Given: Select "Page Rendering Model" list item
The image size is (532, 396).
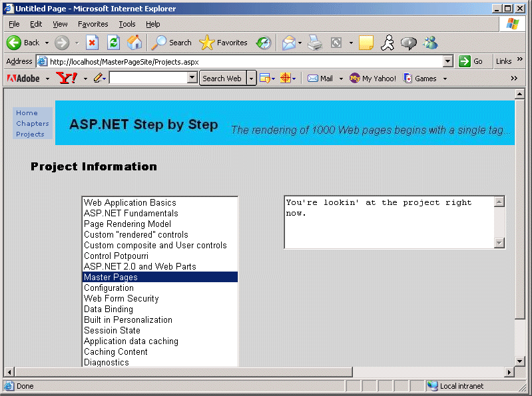Looking at the screenshot, I should tap(160, 224).
